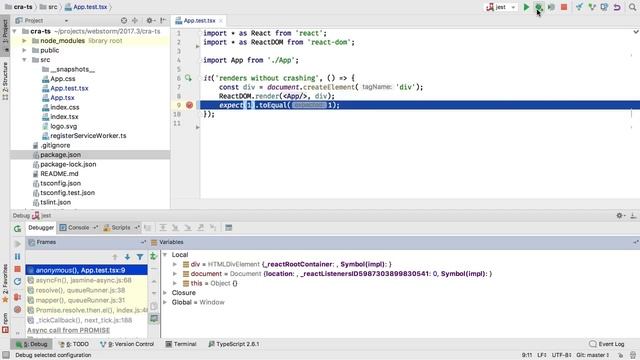
Task: Stop debugging with the red square in debug panel
Action: (18, 269)
